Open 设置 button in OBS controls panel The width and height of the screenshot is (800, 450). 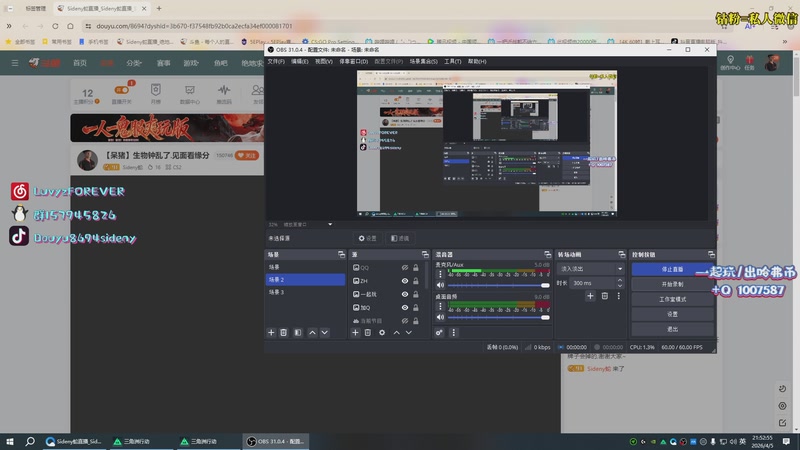point(672,314)
